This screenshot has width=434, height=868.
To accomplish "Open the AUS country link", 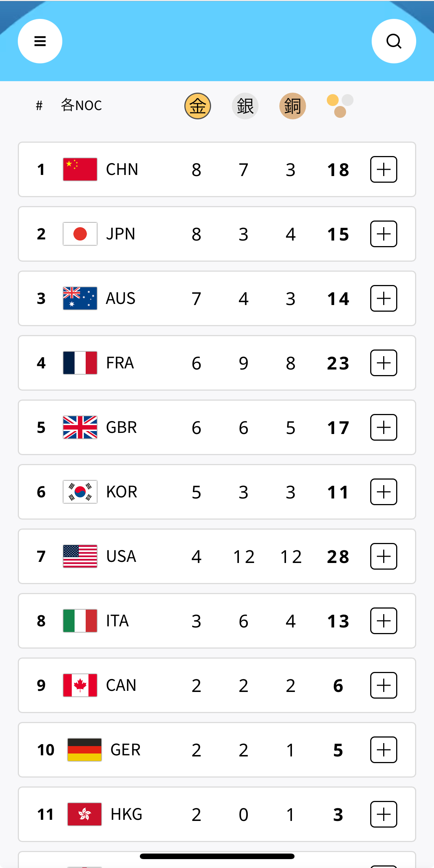I will [x=121, y=298].
